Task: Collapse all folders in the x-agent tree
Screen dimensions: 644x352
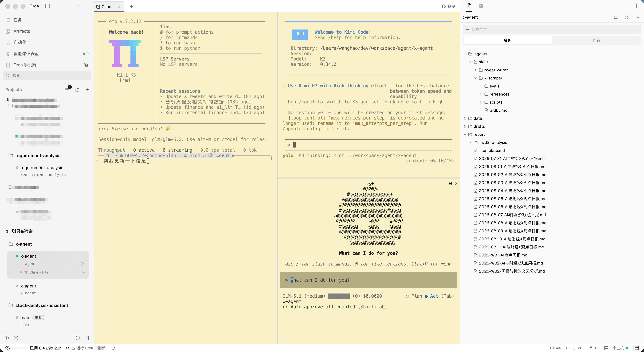Action: pyautogui.click(x=616, y=17)
